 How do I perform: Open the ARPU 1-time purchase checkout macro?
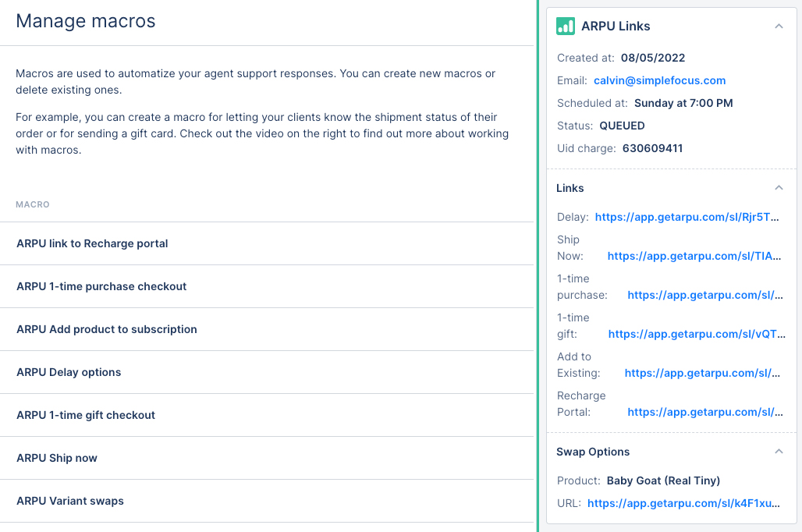[x=101, y=286]
